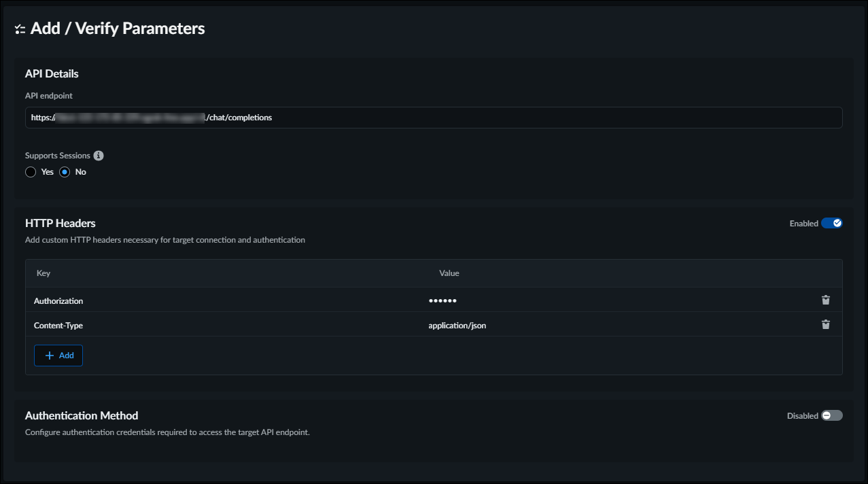The width and height of the screenshot is (868, 484).
Task: Click the application/json value cell
Action: [457, 326]
